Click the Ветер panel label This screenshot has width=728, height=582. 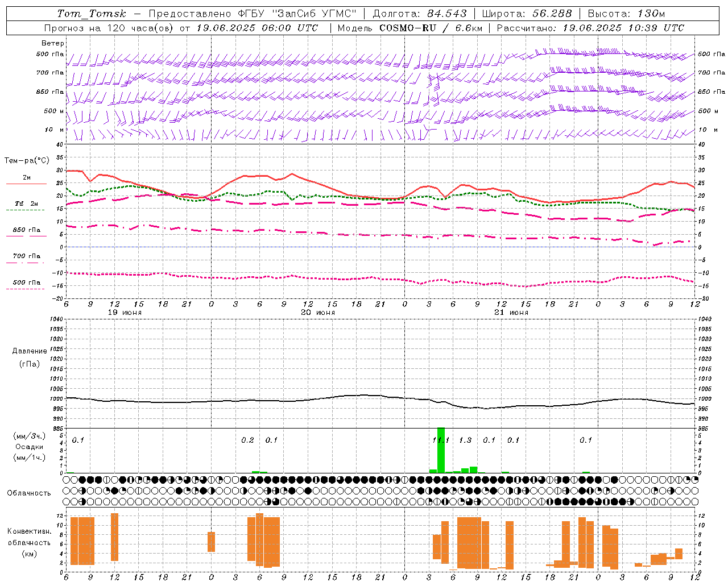53,43
